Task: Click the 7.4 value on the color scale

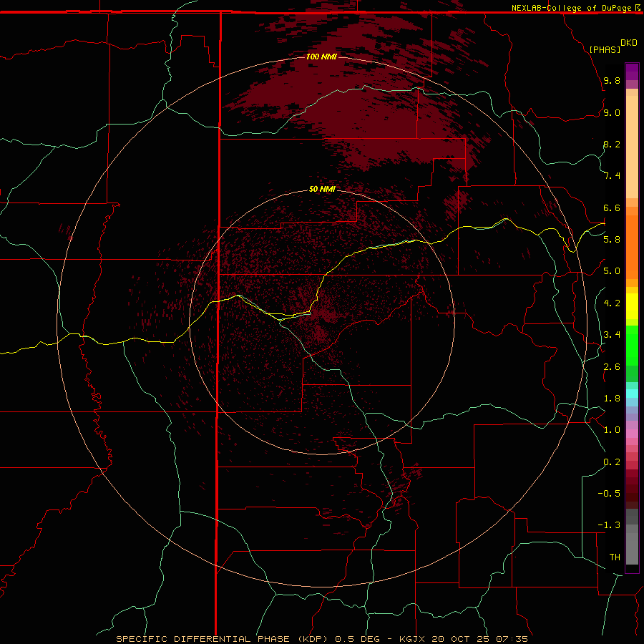Action: 612,176
